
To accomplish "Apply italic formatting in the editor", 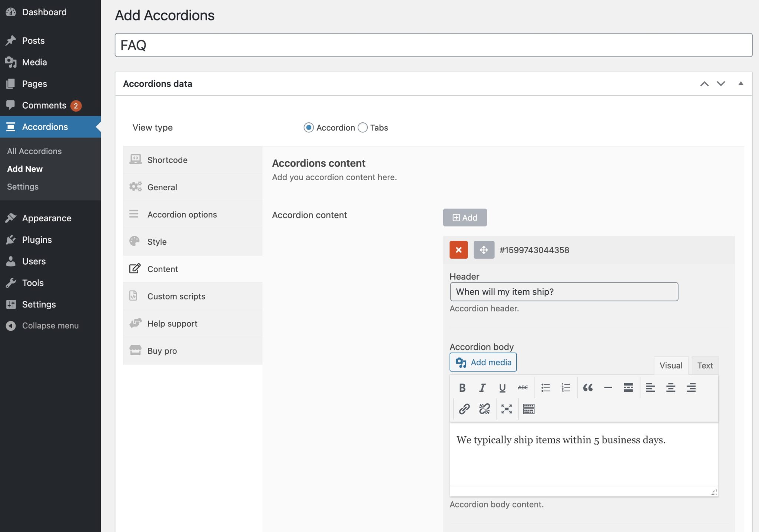I will pyautogui.click(x=482, y=388).
